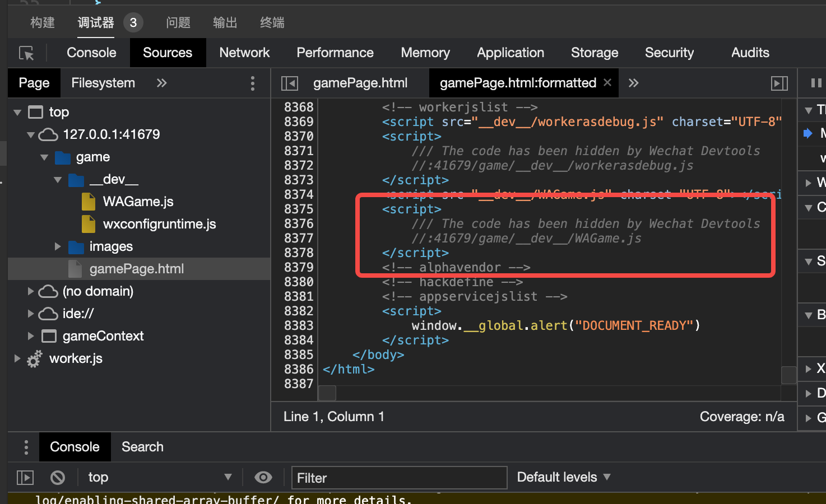Collapse the __dev__ folder
The height and width of the screenshot is (504, 826).
[58, 180]
